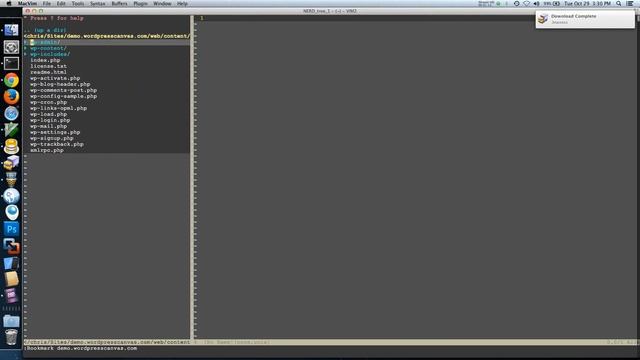Image resolution: width=640 pixels, height=360 pixels.
Task: Click the Wi-Fi icon in menu bar
Action: (x=527, y=3)
